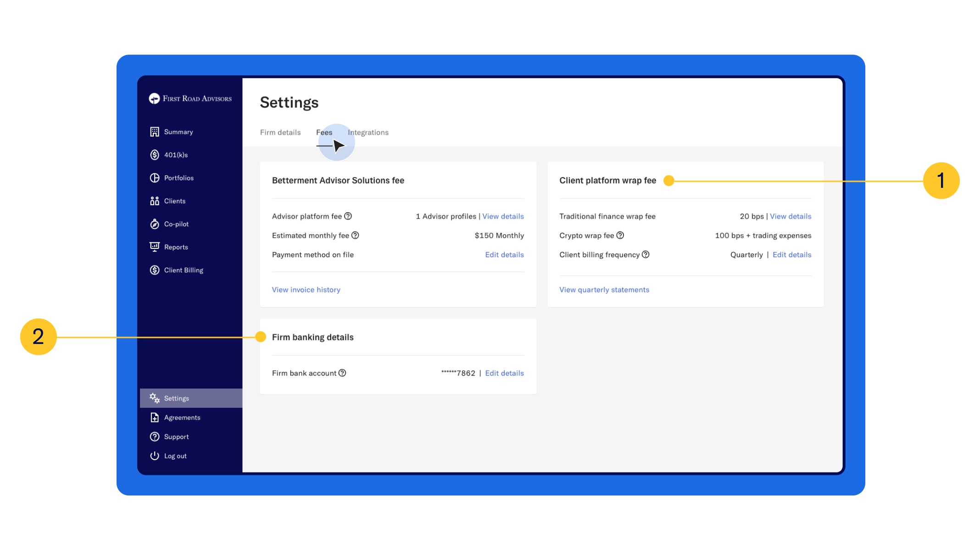The image size is (980, 551).
Task: Show help for Advisor platform fee
Action: click(348, 216)
